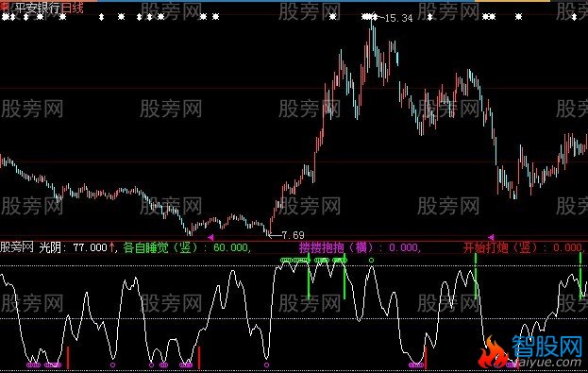Click the magenta circle at the deepest indicator trough
The width and height of the screenshot is (588, 373).
(266, 365)
